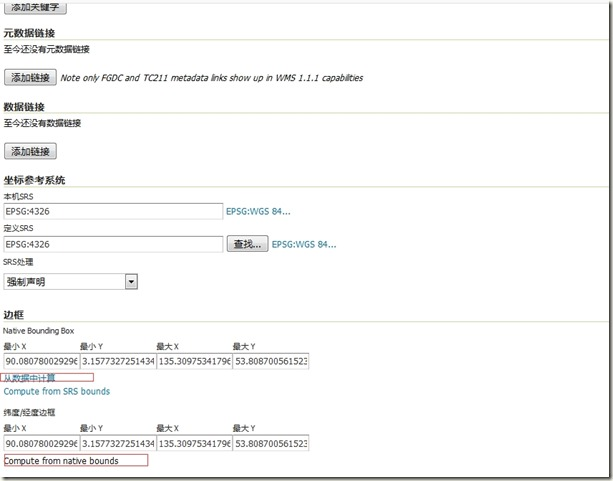Open EPSG:WGS 84 link beside 查找 button

304,244
